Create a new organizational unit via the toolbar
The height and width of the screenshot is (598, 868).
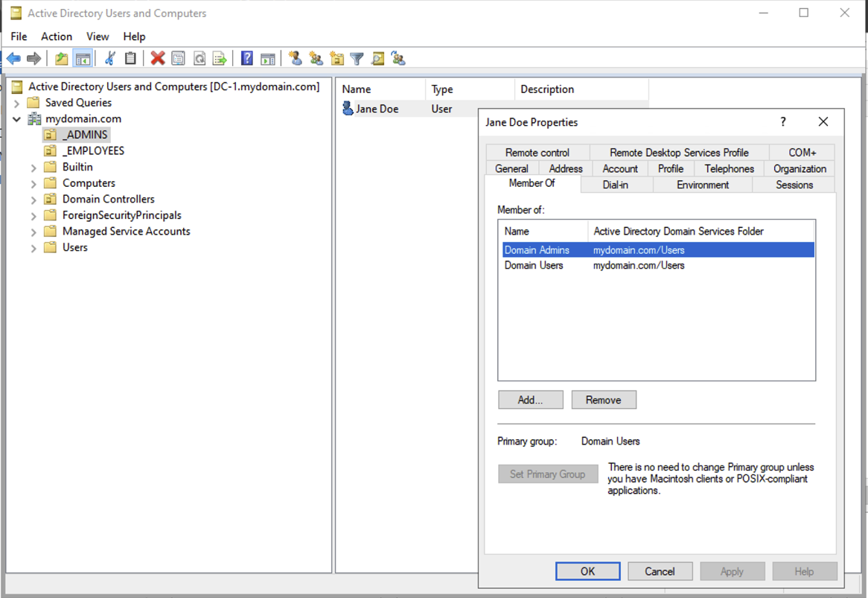click(336, 58)
